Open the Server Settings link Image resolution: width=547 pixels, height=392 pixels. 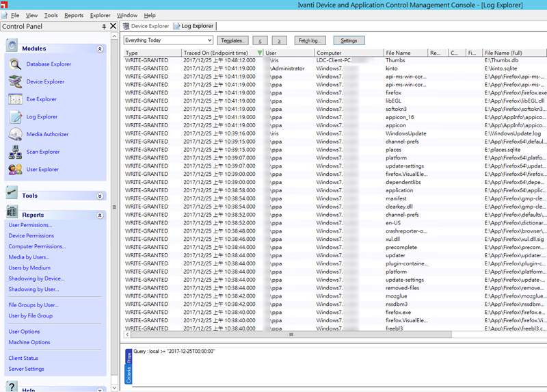(x=26, y=369)
